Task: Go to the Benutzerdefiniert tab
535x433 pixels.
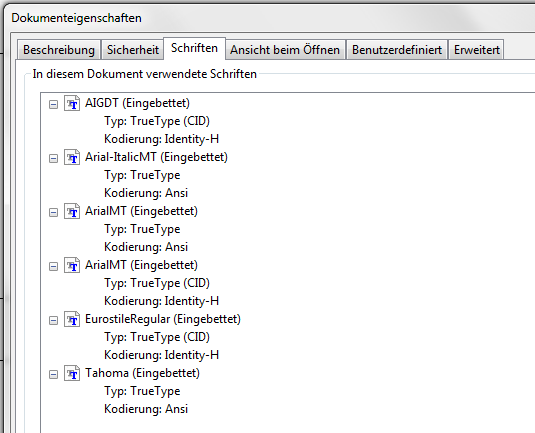Action: [x=397, y=50]
